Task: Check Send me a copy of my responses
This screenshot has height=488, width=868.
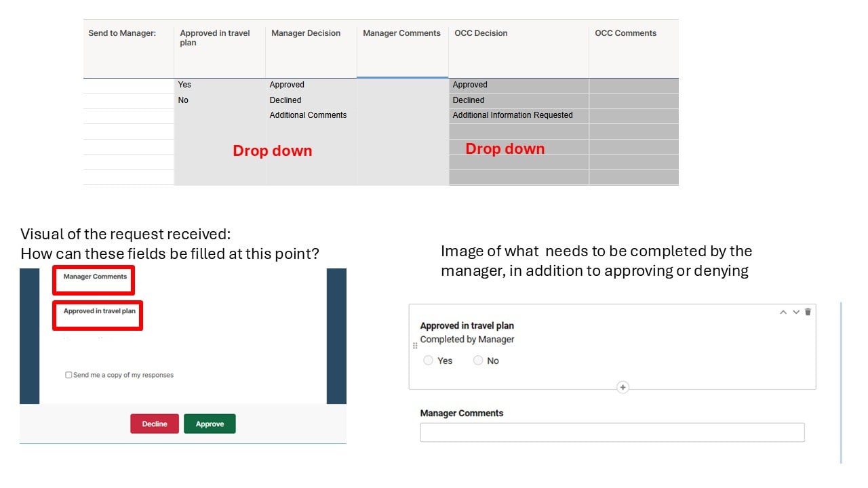Action: tap(68, 375)
